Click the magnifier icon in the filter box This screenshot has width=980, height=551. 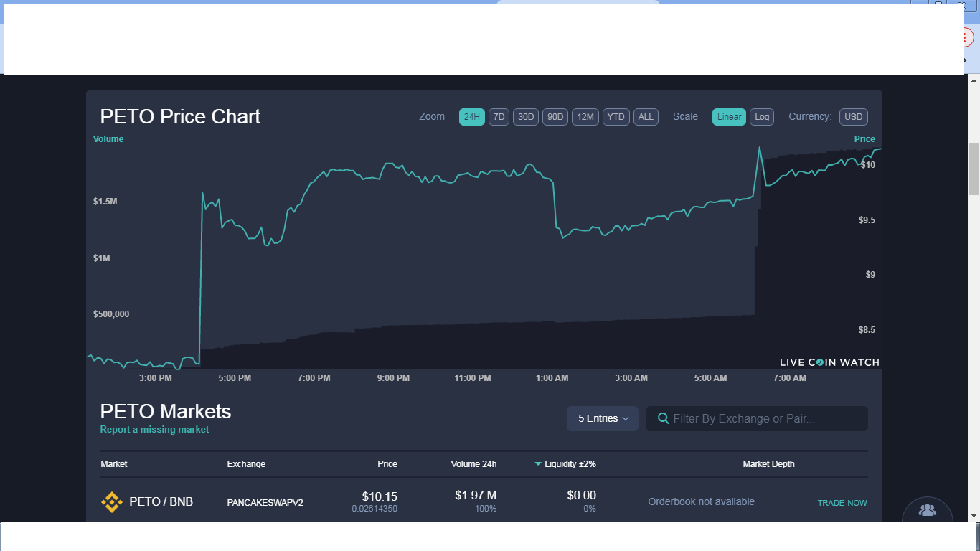tap(664, 418)
